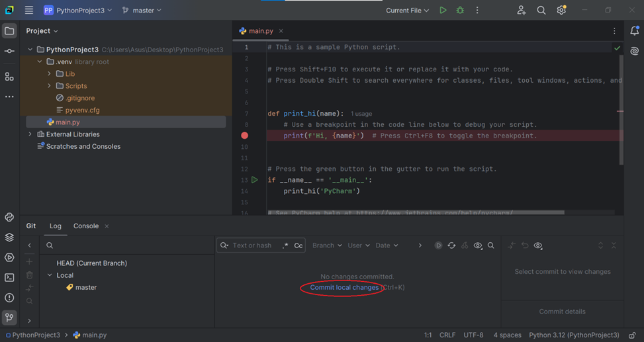
Task: Collapse the .venv folder in project tree
Action: [x=40, y=62]
